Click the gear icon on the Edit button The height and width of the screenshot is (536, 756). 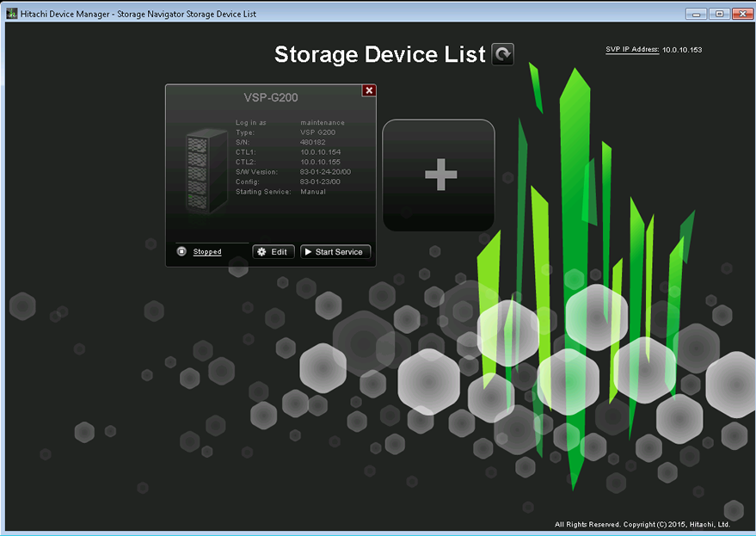pos(261,251)
